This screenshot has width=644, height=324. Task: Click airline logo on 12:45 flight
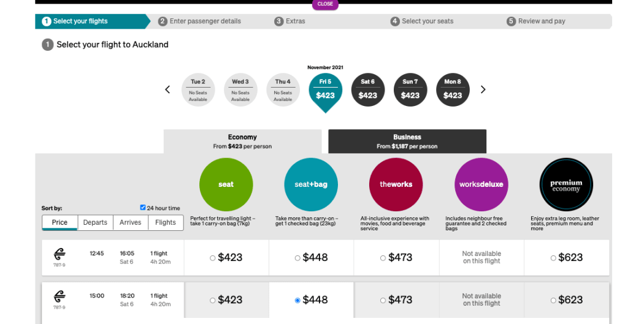click(59, 254)
